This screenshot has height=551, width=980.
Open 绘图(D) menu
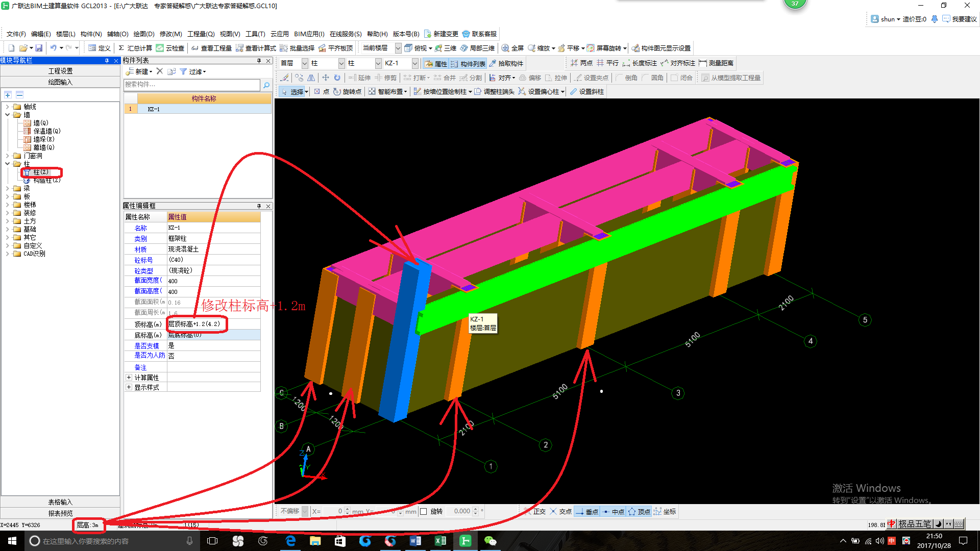(143, 34)
